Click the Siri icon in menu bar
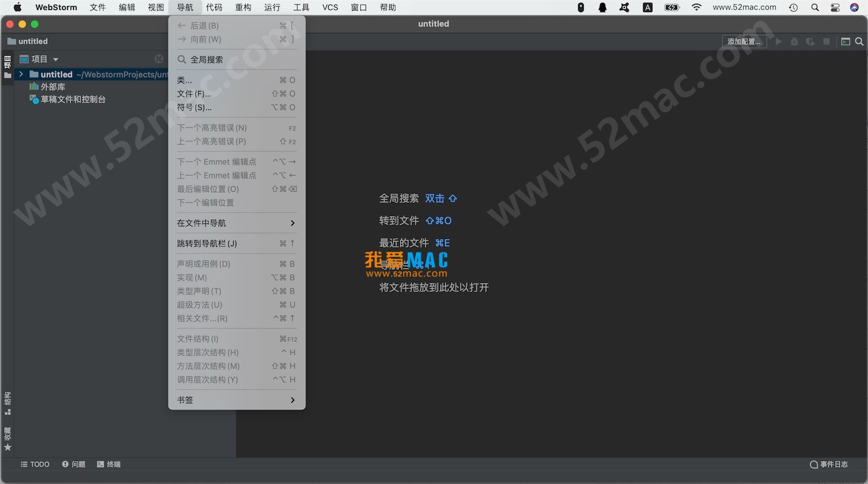This screenshot has width=868, height=484. (x=854, y=7)
